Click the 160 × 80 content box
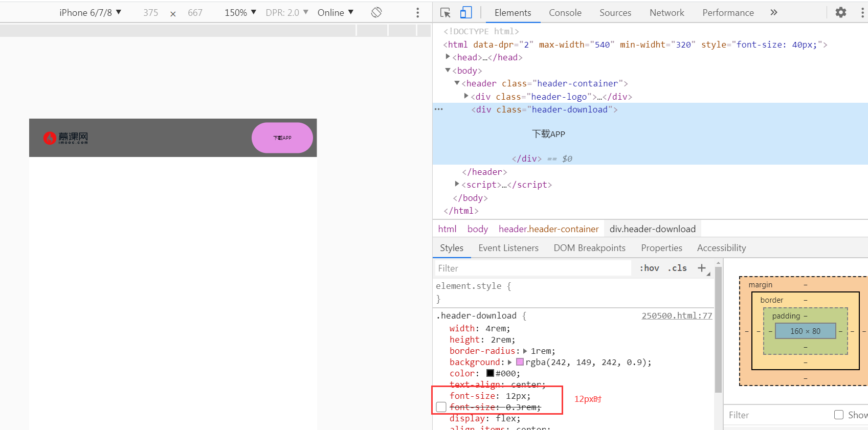 coord(805,331)
